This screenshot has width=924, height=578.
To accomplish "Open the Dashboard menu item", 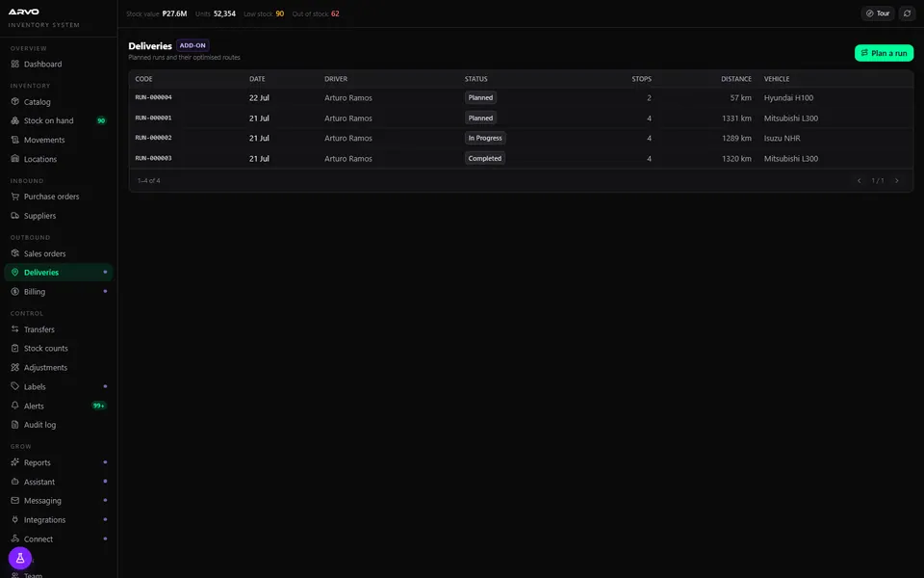I will click(x=59, y=64).
